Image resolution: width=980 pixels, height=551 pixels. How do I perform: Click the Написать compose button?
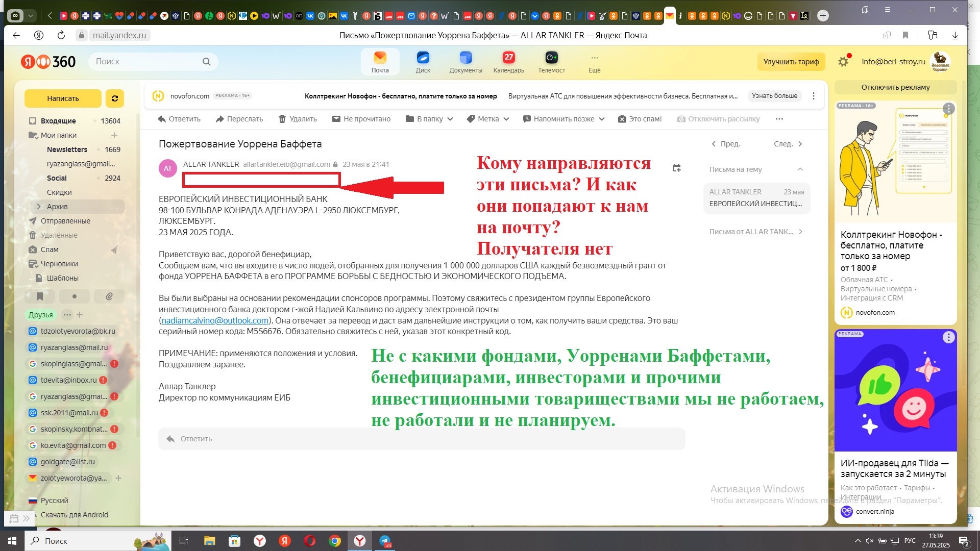point(63,98)
